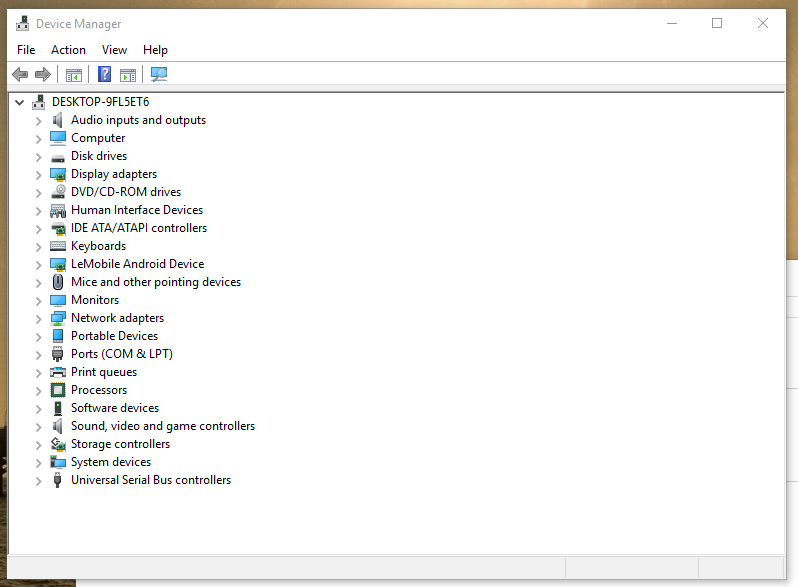Expand the Display adapters category
The width and height of the screenshot is (798, 587).
click(38, 175)
